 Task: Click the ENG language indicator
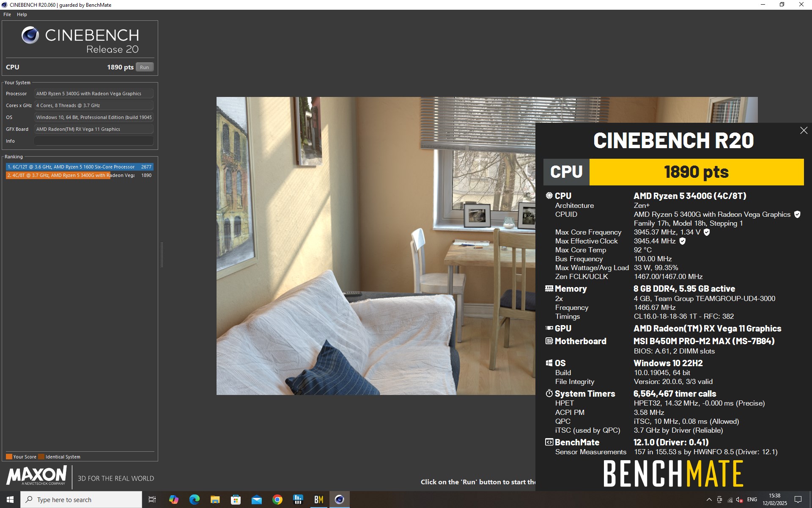[x=752, y=500]
